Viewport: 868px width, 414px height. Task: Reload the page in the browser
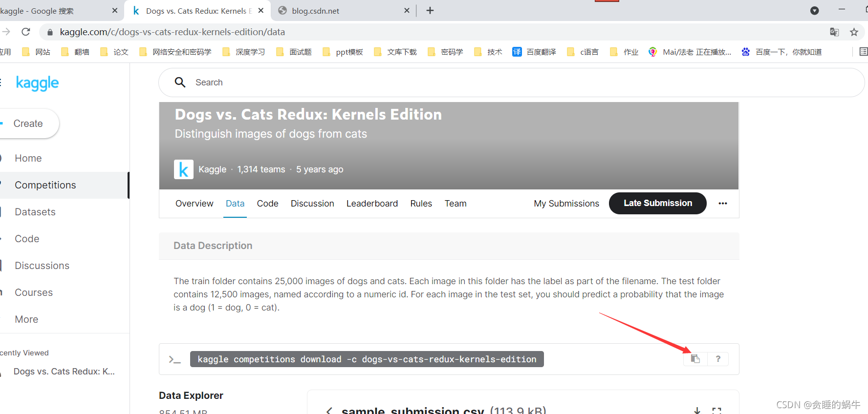[x=26, y=32]
